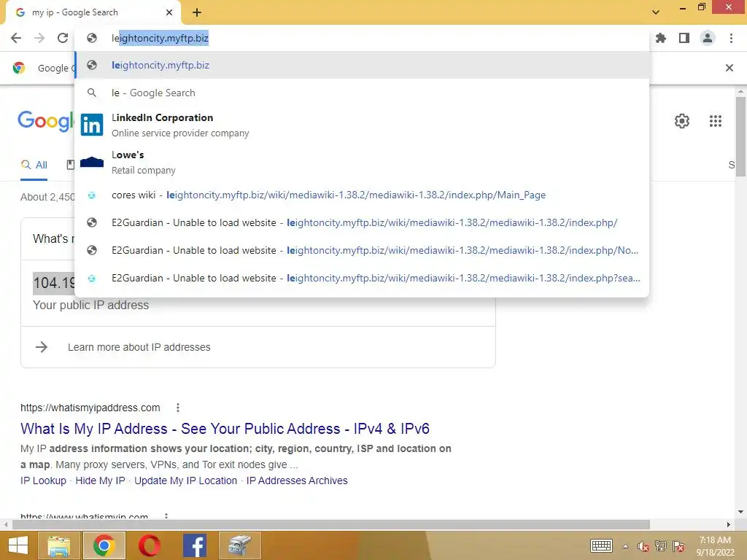This screenshot has height=560, width=747.
Task: Click the Chrome taskbar icon
Action: [104, 545]
